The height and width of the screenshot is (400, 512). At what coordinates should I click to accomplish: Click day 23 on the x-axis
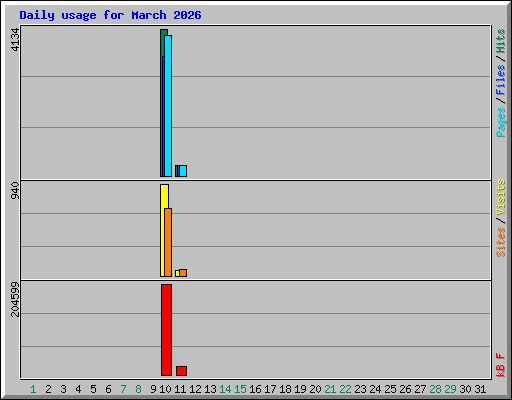[x=360, y=389]
